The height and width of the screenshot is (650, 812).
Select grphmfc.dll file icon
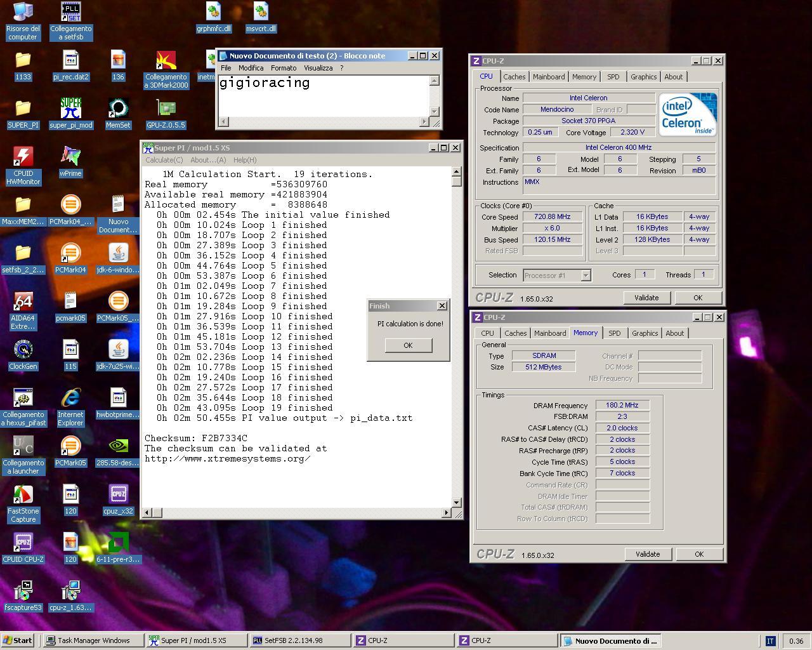click(213, 17)
